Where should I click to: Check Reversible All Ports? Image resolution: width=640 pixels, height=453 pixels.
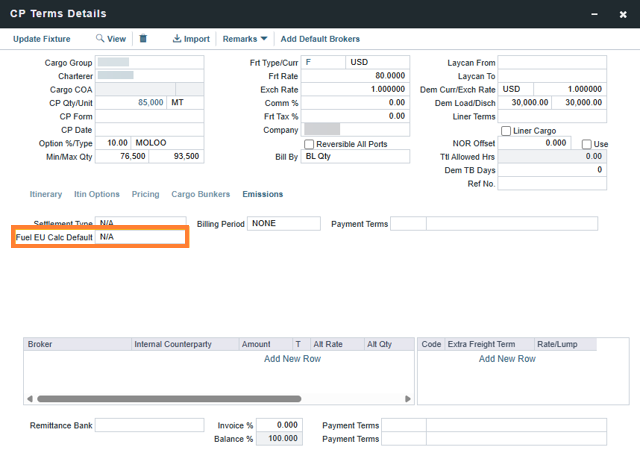309,144
